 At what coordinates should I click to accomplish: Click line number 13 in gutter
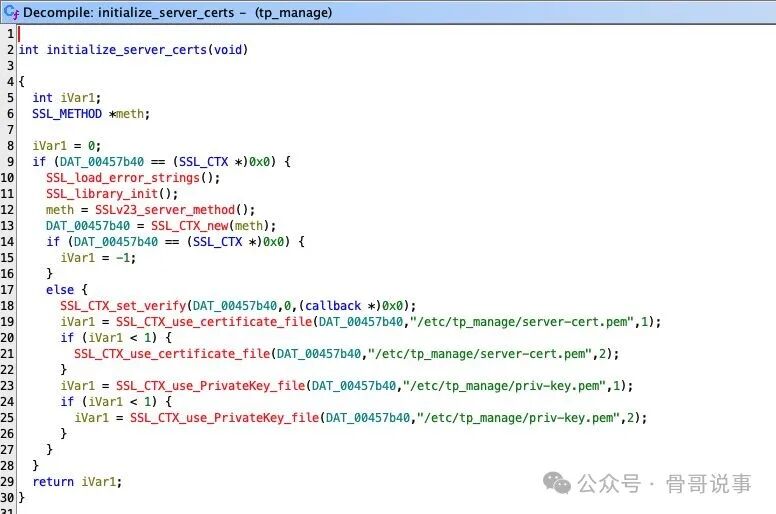(x=7, y=226)
